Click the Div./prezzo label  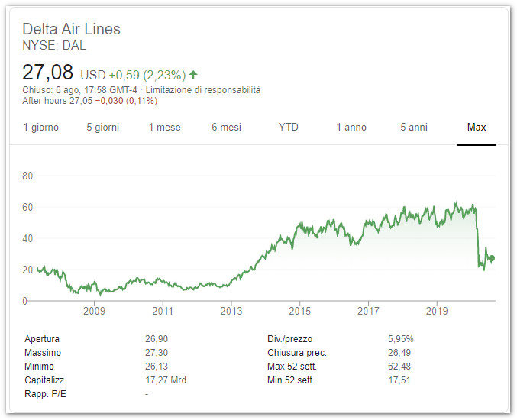(x=290, y=339)
